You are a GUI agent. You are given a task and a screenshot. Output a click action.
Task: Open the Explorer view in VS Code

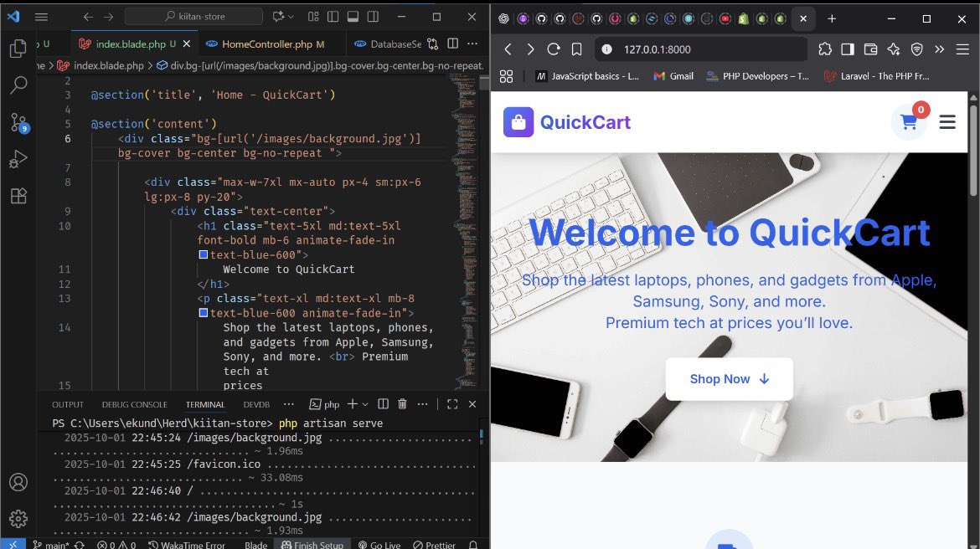tap(18, 48)
